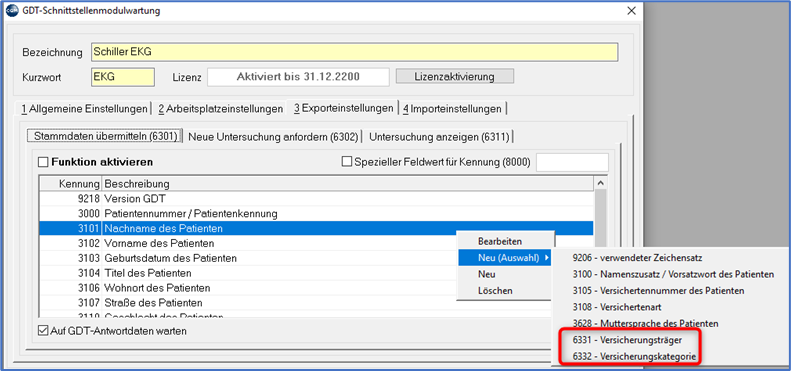Select 6331 - Versicherungsträger entry
791x371 pixels.
tap(628, 340)
